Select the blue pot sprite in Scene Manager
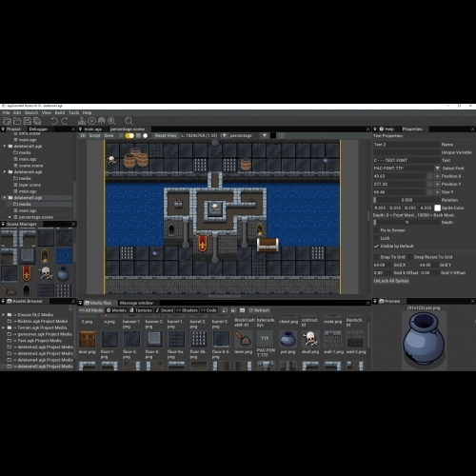This screenshot has height=476, width=476. pyautogui.click(x=64, y=273)
